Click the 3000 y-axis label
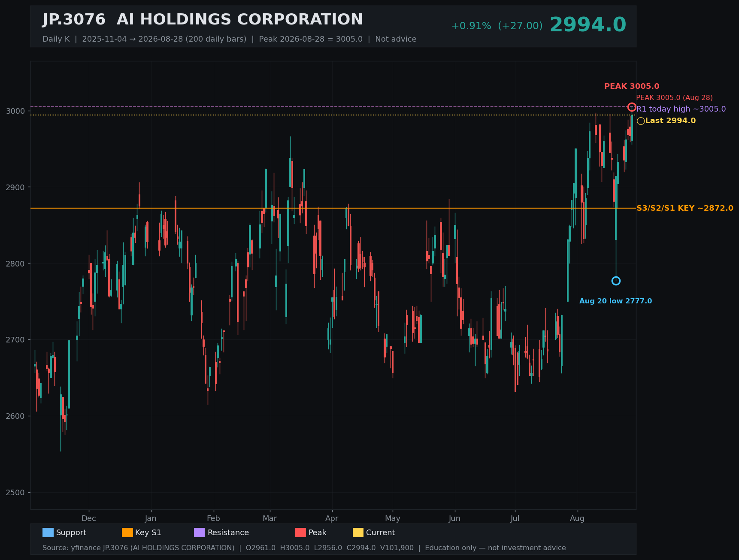 (x=16, y=111)
